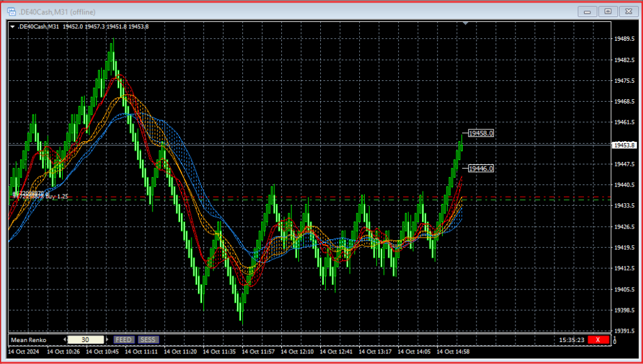
Task: Click the chart window icon in title bar
Action: pos(11,11)
